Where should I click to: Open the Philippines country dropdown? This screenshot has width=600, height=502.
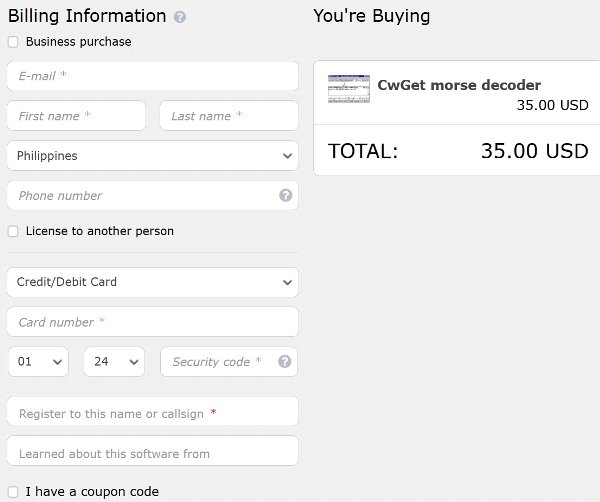(152, 156)
